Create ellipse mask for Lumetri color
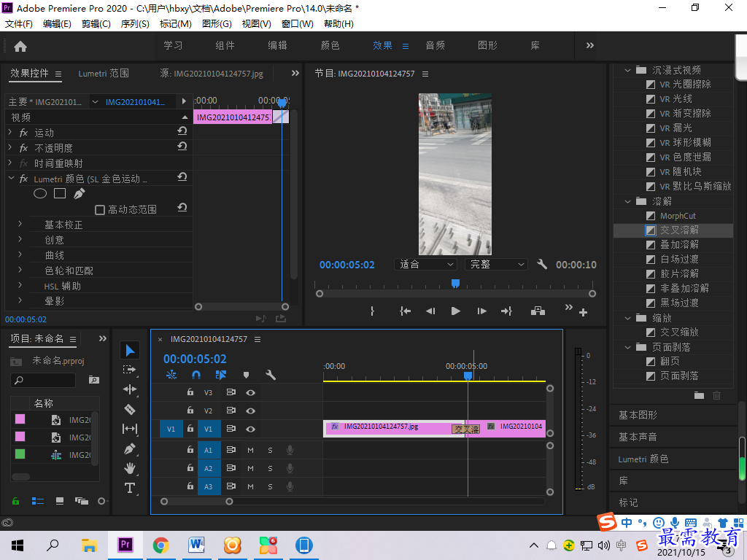The image size is (747, 560). coord(40,194)
